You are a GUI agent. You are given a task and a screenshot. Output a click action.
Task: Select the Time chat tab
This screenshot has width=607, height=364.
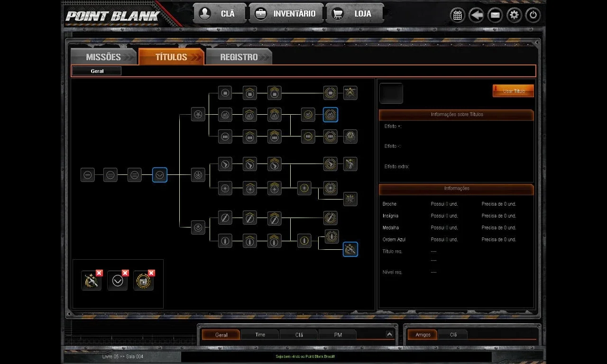pos(260,335)
